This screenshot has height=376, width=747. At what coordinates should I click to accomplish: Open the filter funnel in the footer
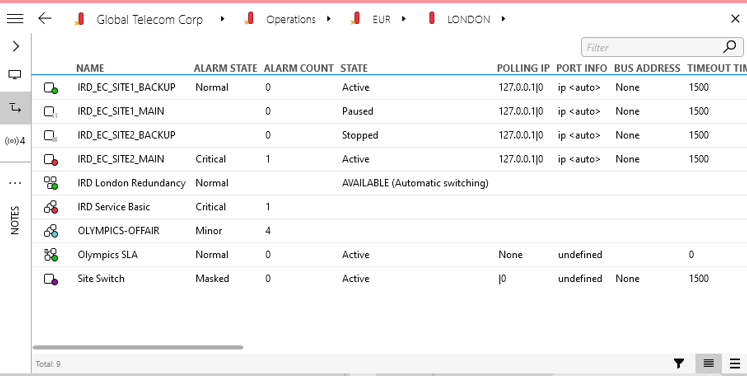click(679, 364)
